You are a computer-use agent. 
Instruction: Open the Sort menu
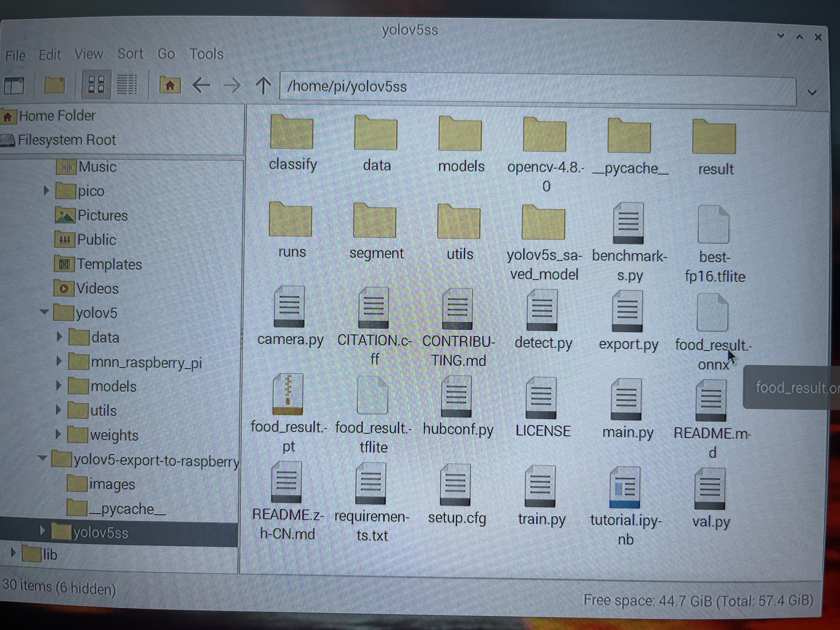coord(130,54)
